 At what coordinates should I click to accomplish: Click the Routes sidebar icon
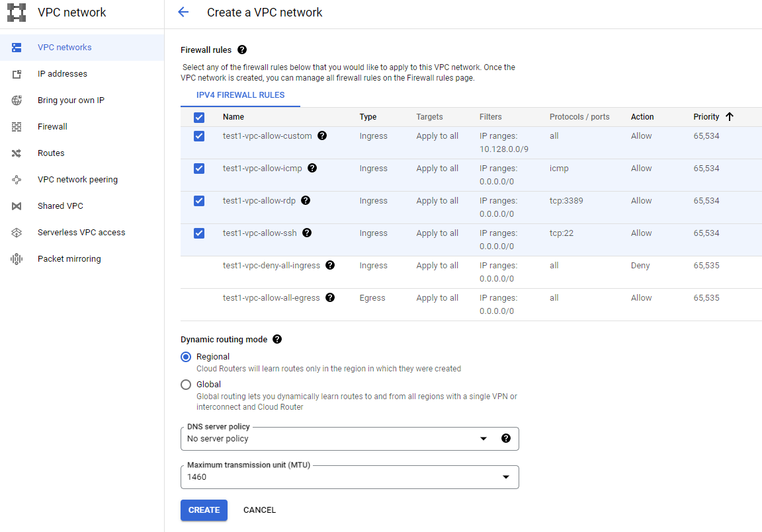click(17, 153)
